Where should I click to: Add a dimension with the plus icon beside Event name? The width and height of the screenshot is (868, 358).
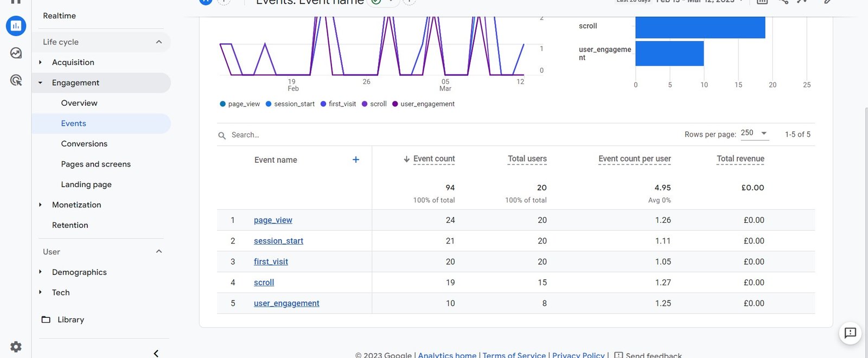coord(356,159)
